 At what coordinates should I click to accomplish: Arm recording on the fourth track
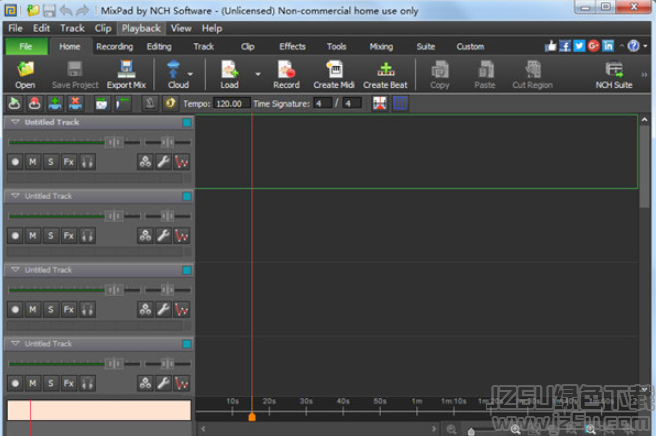click(15, 383)
